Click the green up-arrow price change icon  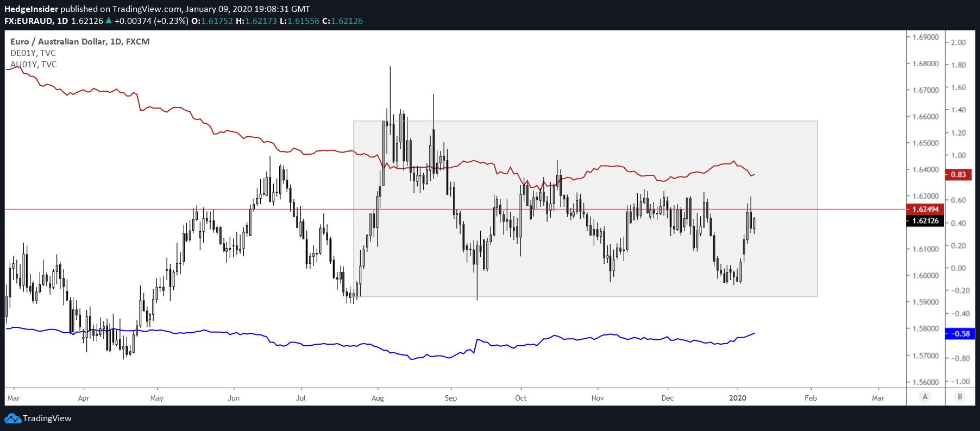109,21
